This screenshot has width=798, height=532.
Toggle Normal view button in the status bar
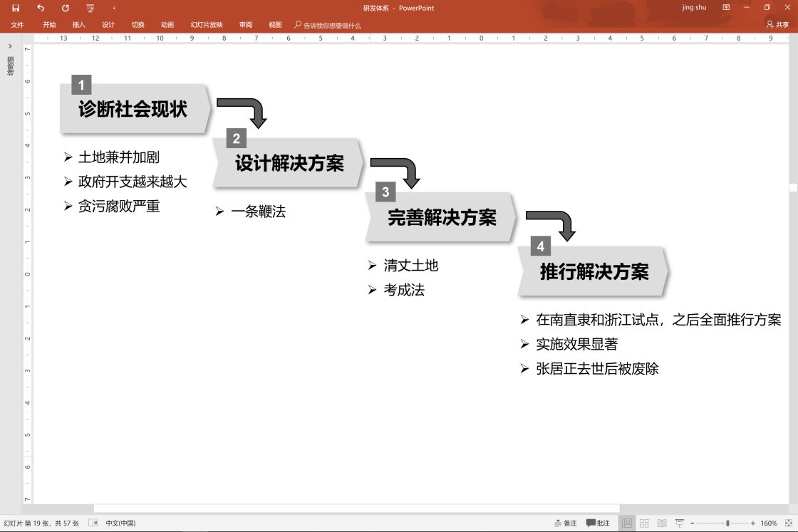pyautogui.click(x=627, y=523)
